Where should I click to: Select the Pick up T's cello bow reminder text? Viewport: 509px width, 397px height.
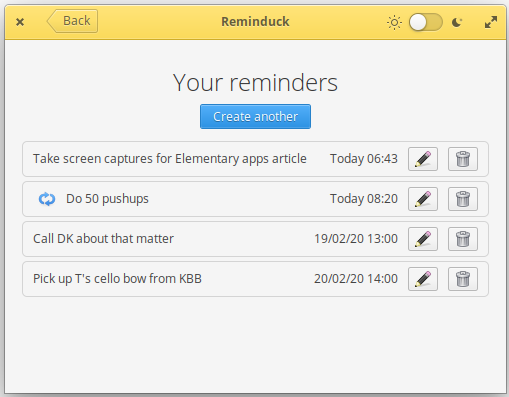point(117,279)
